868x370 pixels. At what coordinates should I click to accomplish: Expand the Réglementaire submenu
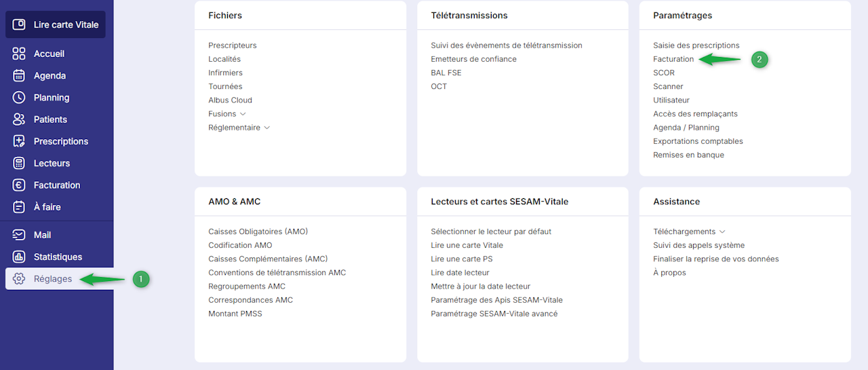pos(267,128)
